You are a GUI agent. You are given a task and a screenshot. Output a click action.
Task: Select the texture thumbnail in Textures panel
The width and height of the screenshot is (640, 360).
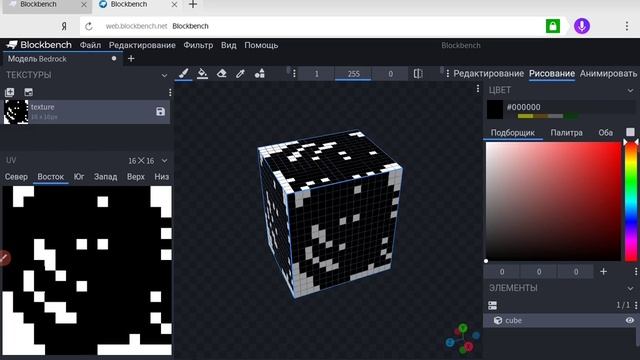pyautogui.click(x=16, y=112)
